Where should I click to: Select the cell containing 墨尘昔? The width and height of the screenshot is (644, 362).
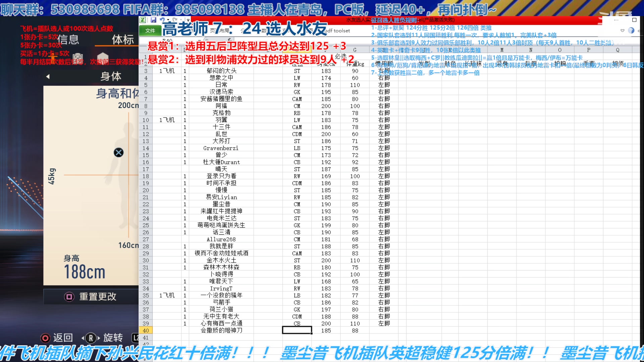coord(221,204)
